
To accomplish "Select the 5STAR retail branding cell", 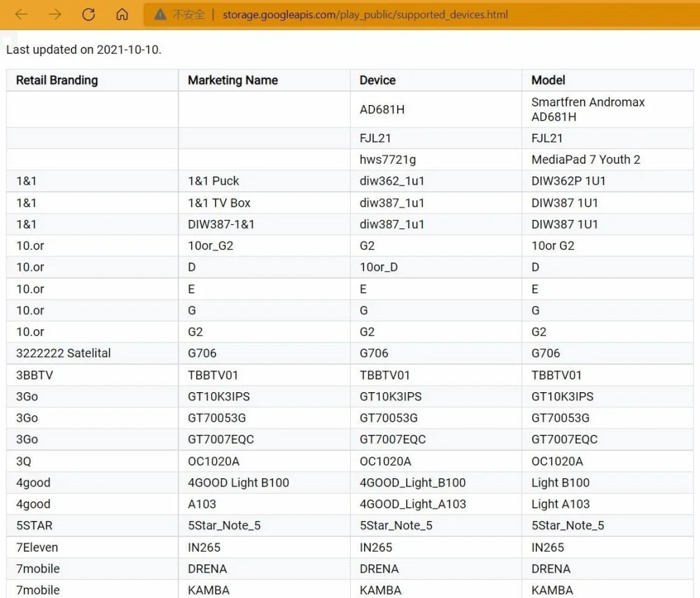I will click(92, 526).
